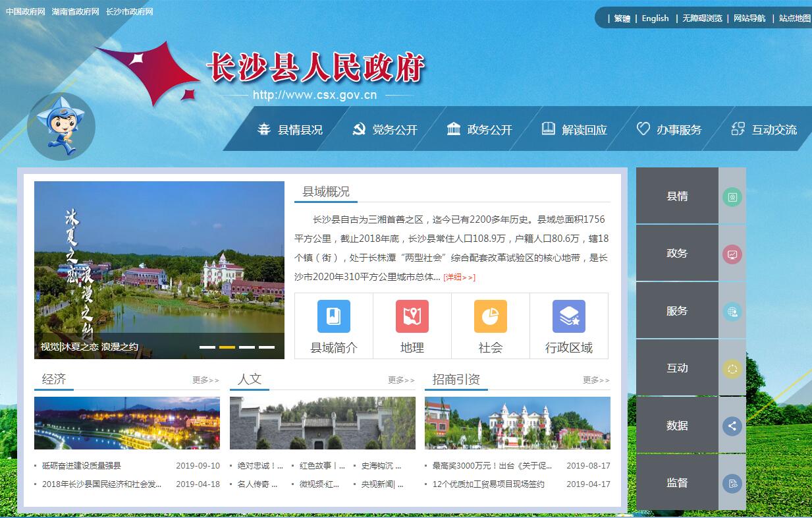812x518 pixels.
Task: Click the building icon beside 政务公开
Action: (x=454, y=129)
